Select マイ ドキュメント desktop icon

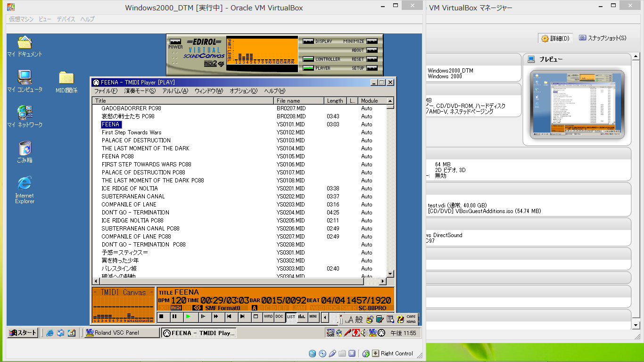tap(25, 46)
